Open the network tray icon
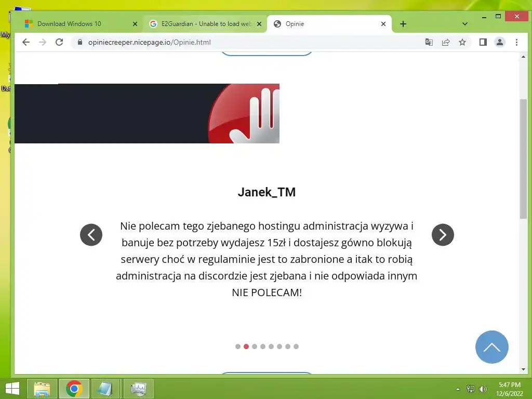532x399 pixels. pyautogui.click(x=471, y=389)
